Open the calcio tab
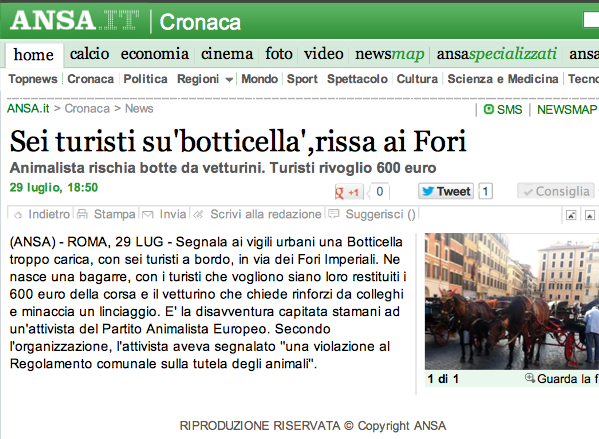The width and height of the screenshot is (599, 439). point(89,54)
